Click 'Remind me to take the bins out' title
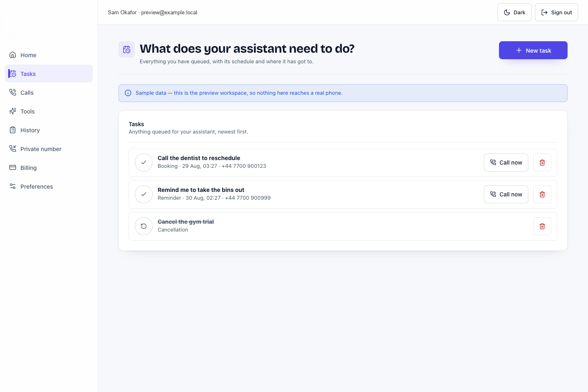This screenshot has width=588, height=392. (x=201, y=190)
